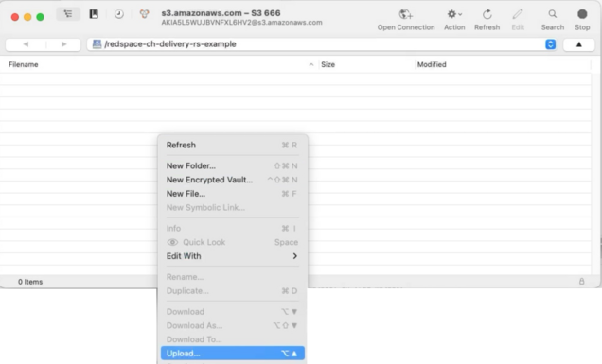602x364 pixels.
Task: Go back with the left arrow
Action: click(26, 44)
